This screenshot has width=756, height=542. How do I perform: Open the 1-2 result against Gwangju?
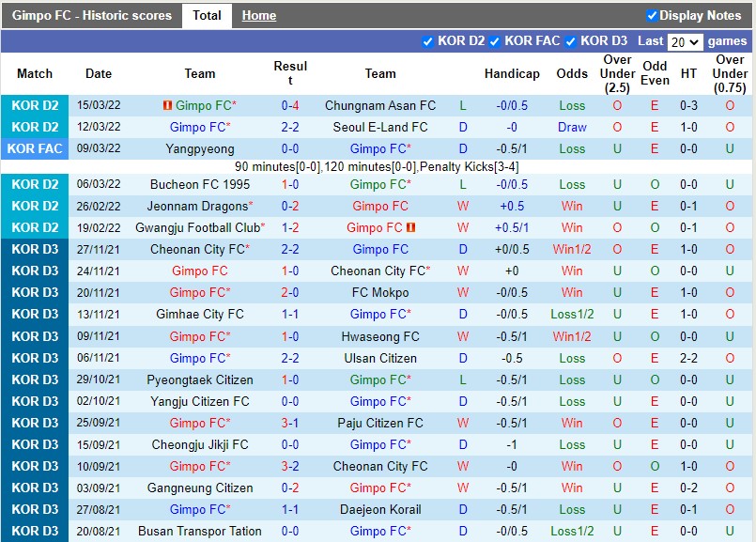tap(290, 227)
